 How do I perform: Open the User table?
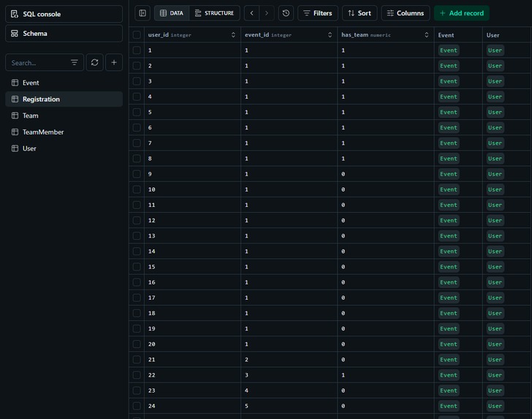(64, 148)
